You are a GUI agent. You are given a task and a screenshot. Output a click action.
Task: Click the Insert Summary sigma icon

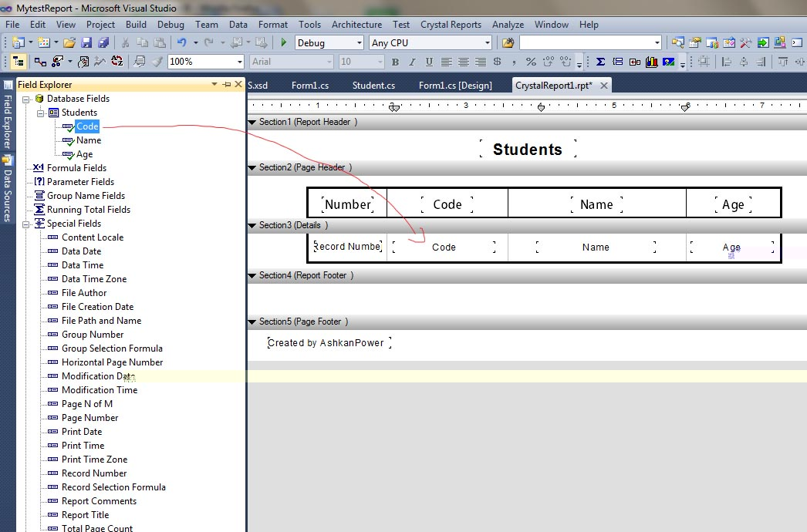(x=600, y=62)
